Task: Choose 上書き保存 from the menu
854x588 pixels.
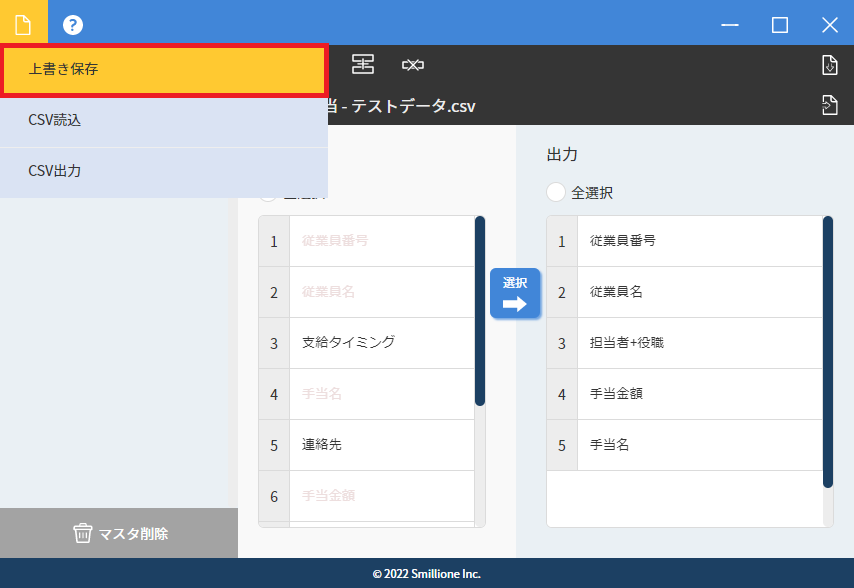Action: pyautogui.click(x=163, y=70)
